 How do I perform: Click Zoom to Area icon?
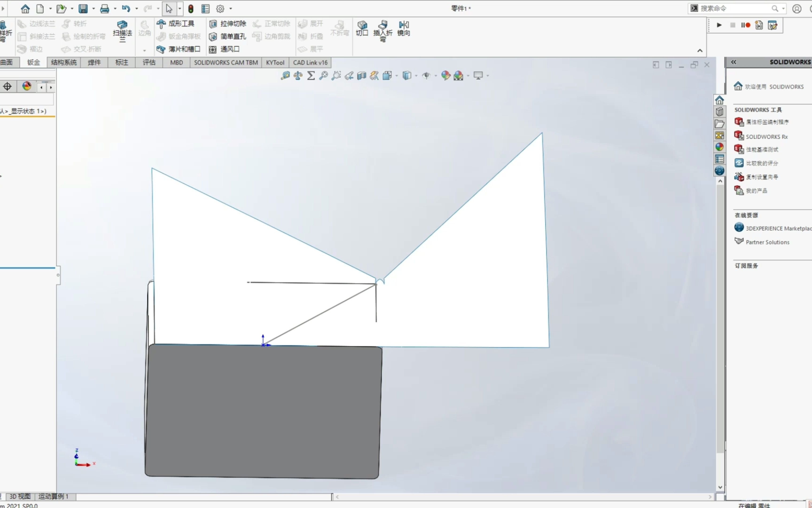click(336, 75)
